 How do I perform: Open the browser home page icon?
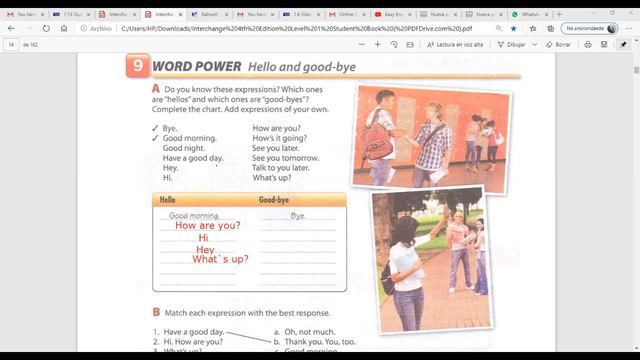64,29
